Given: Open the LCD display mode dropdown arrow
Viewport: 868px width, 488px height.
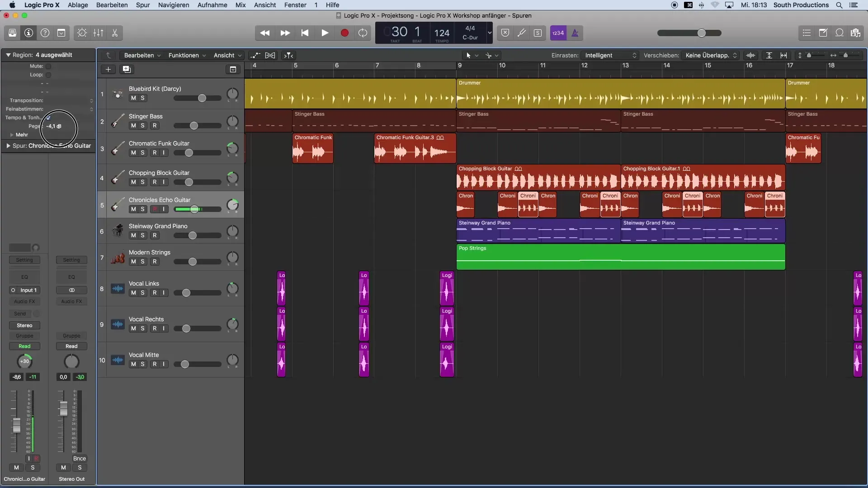Looking at the screenshot, I should coord(489,33).
